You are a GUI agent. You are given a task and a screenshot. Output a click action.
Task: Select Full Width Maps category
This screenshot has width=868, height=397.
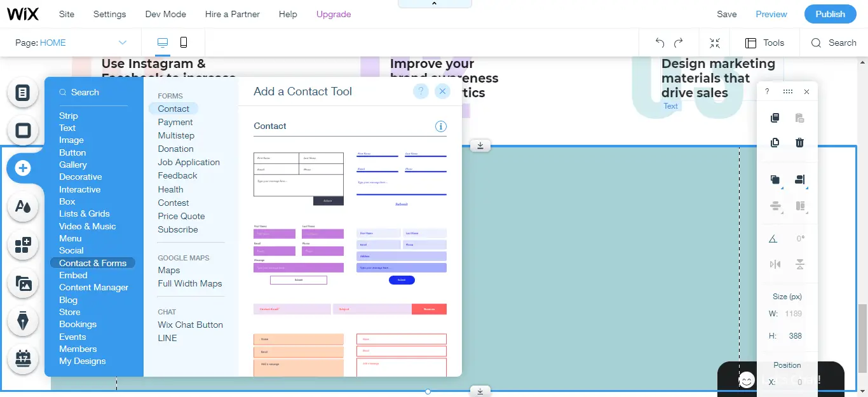tap(190, 283)
